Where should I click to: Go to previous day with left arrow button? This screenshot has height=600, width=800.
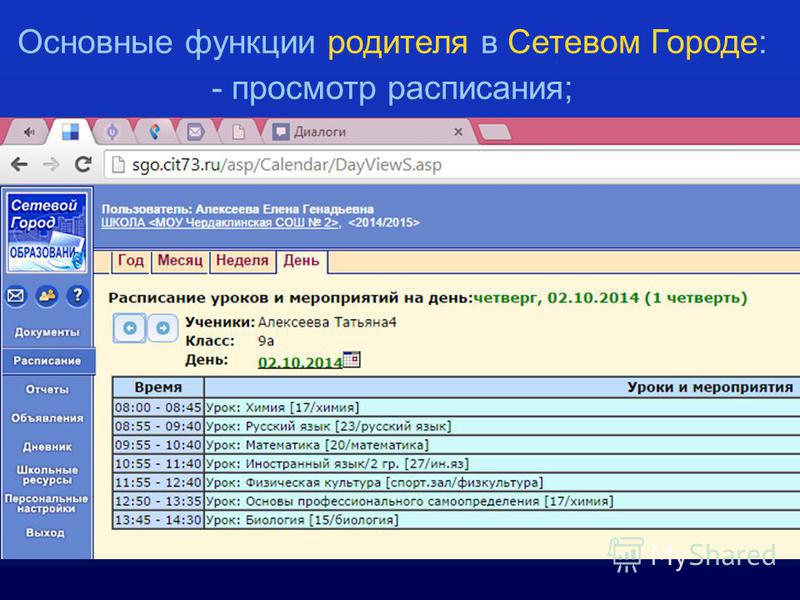(x=130, y=328)
